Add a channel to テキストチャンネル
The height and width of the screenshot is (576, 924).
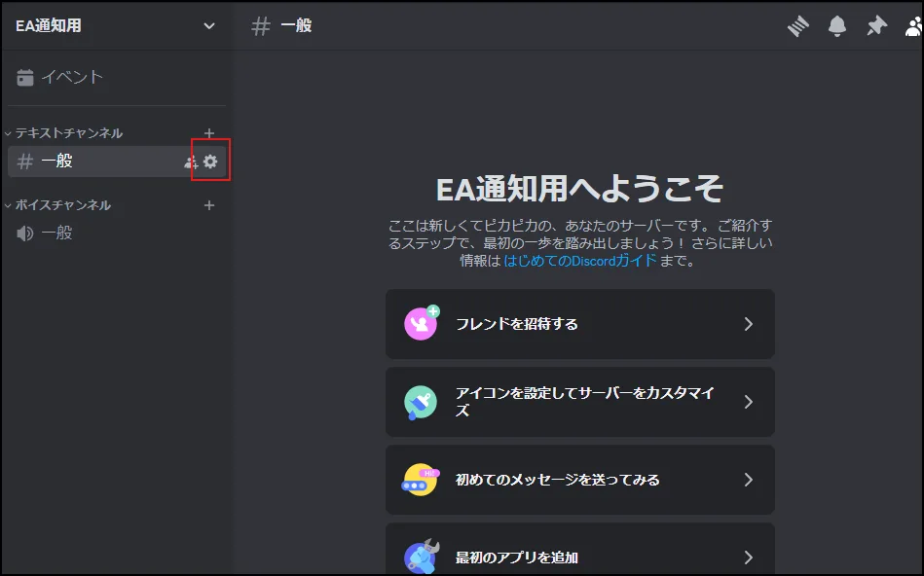[x=209, y=133]
